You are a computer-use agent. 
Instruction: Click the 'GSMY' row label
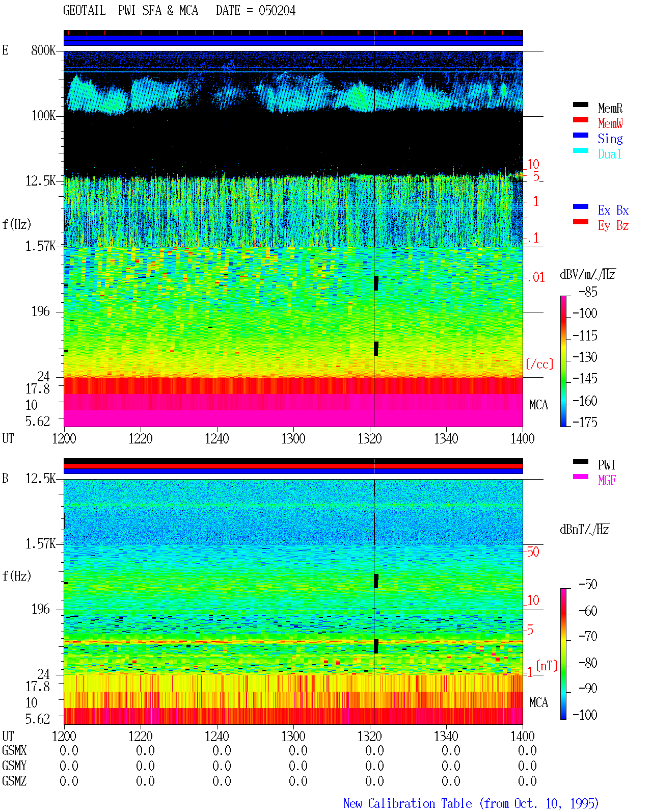click(x=14, y=766)
